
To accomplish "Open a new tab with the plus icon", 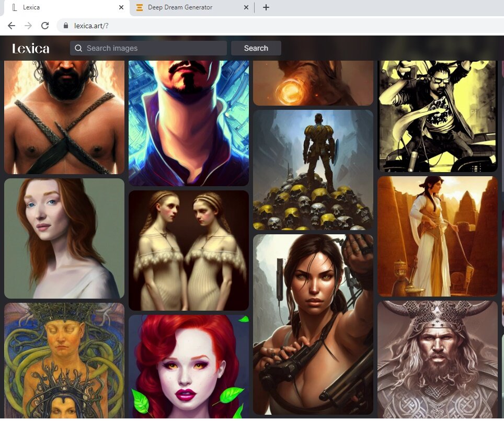I will click(266, 7).
